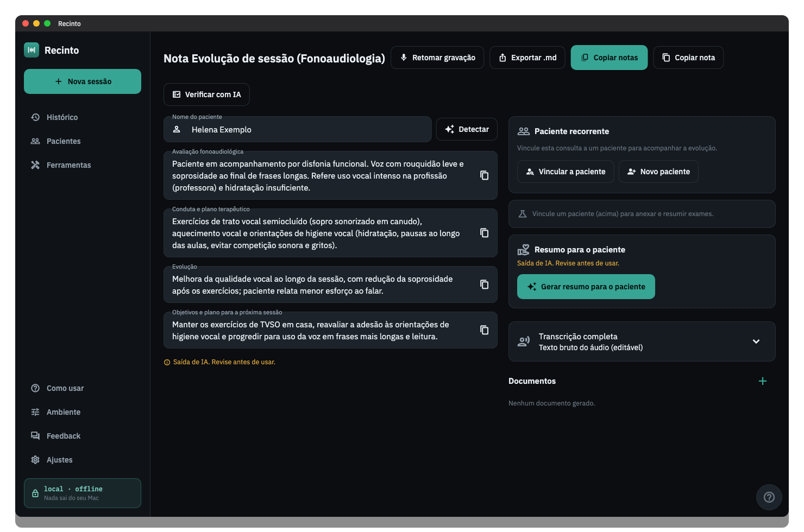Click the sparkle icon in Detectar button

click(450, 129)
